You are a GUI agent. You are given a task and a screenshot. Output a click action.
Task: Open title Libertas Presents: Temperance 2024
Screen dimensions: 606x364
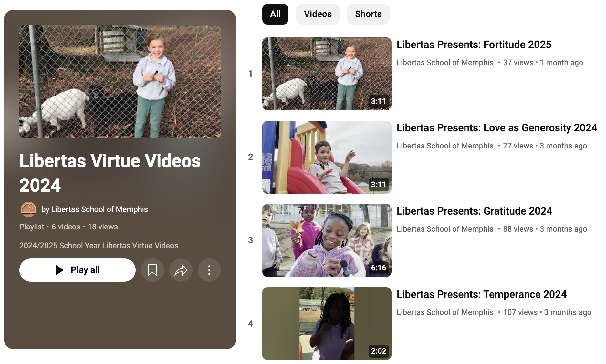point(482,294)
